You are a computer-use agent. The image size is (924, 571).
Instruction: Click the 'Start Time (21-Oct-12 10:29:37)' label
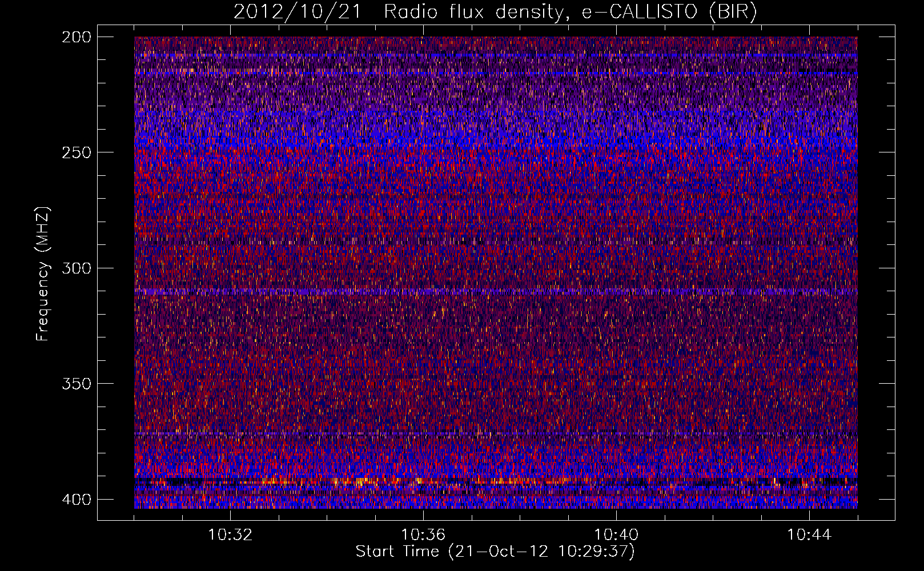pos(495,552)
